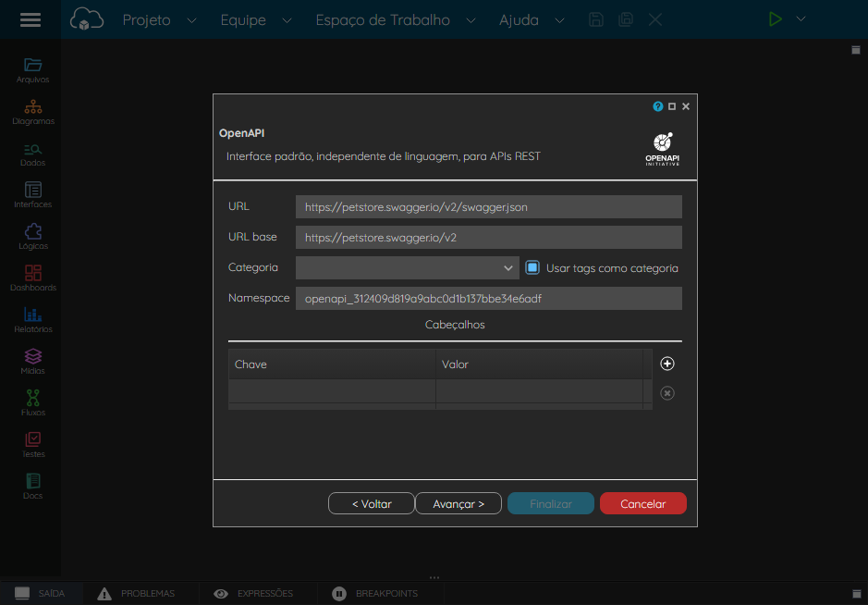The width and height of the screenshot is (868, 605).
Task: Open the Ajuda menu
Action: click(532, 20)
